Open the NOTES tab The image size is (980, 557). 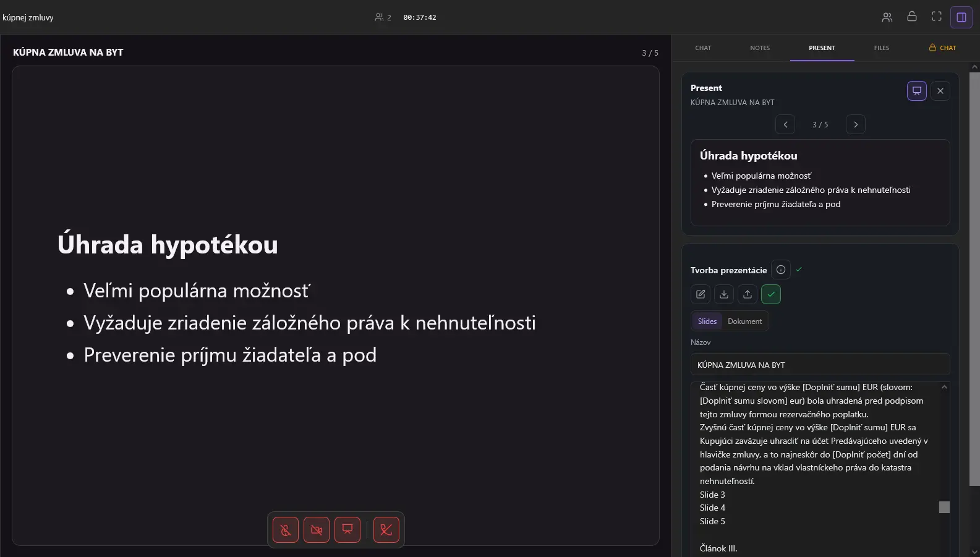tap(760, 48)
